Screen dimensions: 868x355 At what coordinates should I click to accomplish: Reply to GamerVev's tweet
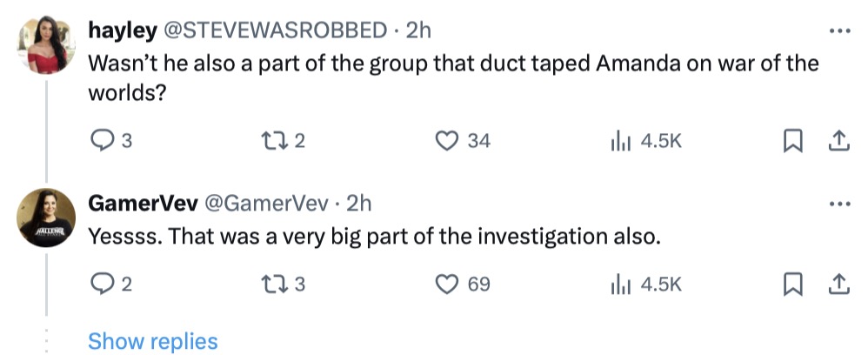coord(102,284)
